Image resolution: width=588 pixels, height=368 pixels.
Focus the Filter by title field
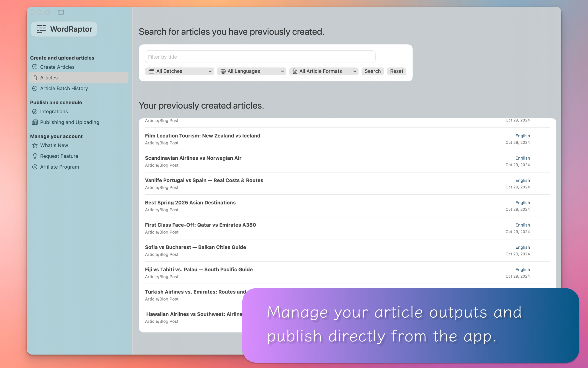pos(260,57)
